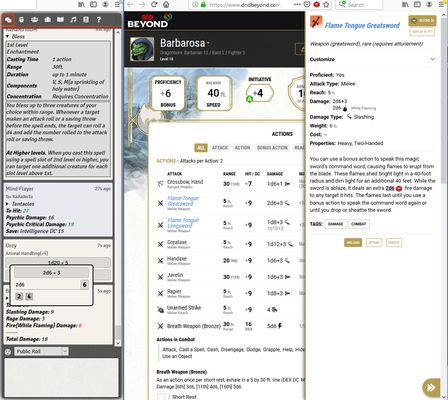Click the 2d6 + 3 roll formula in tooltip
Screen dimensions: 448x400
click(x=51, y=273)
